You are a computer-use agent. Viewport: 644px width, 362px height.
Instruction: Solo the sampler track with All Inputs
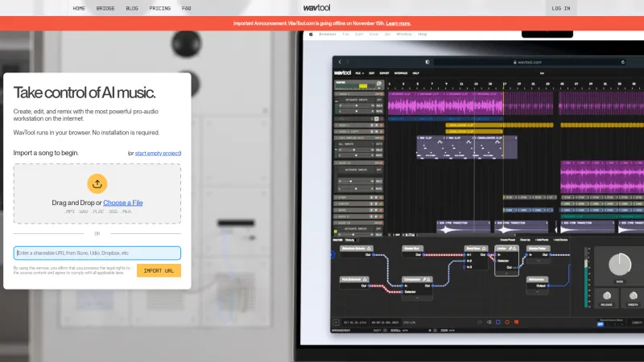(x=379, y=150)
